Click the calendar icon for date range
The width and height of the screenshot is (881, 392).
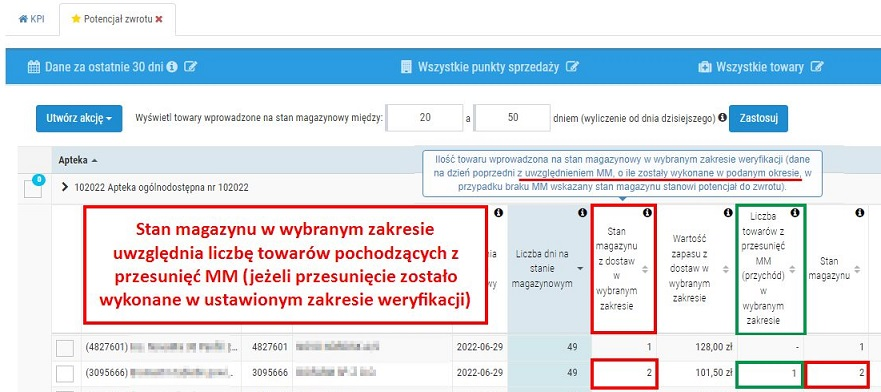coord(34,67)
